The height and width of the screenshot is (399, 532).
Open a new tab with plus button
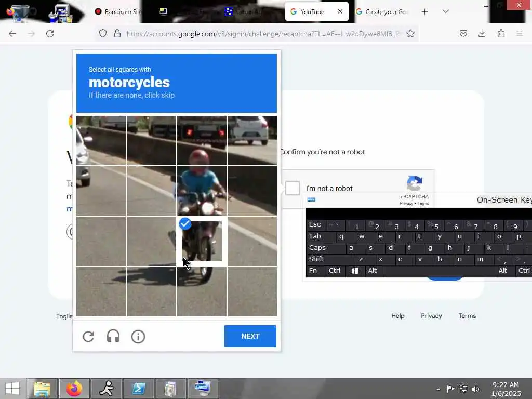(425, 12)
